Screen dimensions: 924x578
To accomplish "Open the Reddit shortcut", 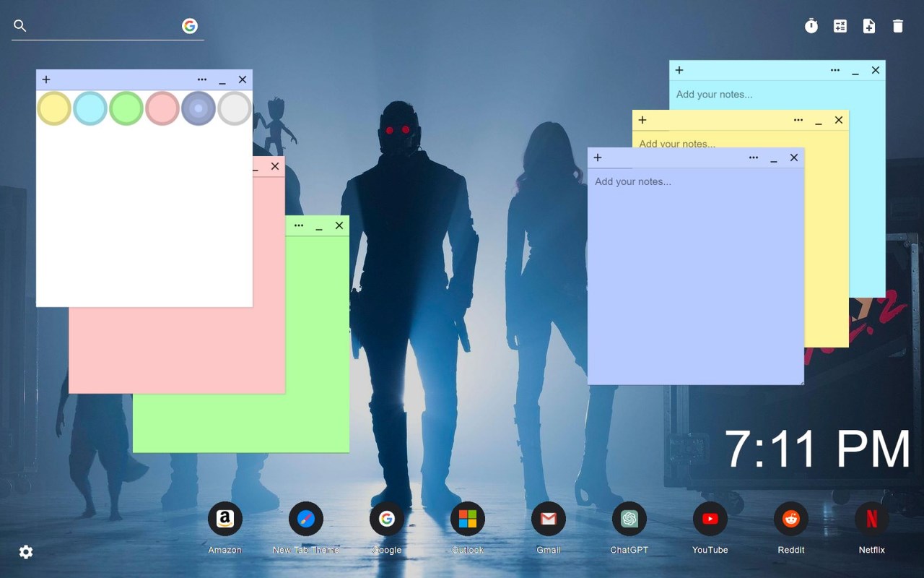I will pyautogui.click(x=791, y=519).
